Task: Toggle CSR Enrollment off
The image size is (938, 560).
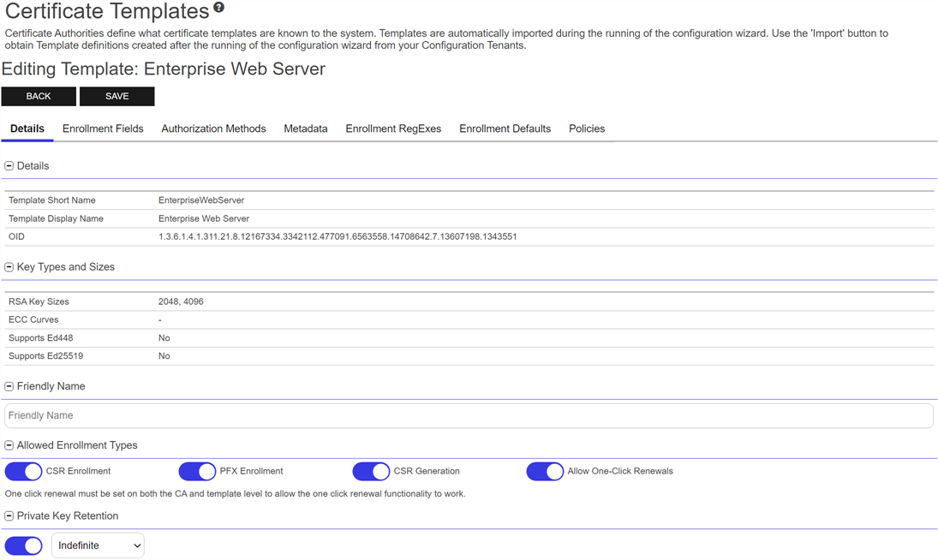Action: tap(24, 472)
